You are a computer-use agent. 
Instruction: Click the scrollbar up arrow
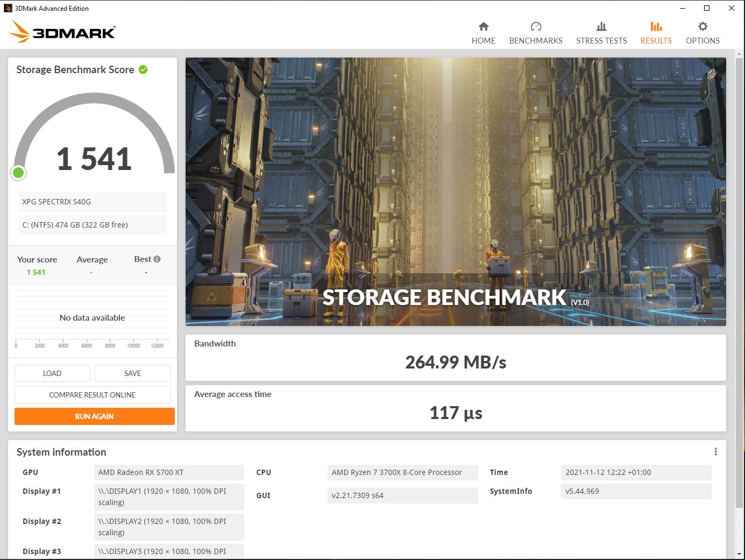(740, 53)
